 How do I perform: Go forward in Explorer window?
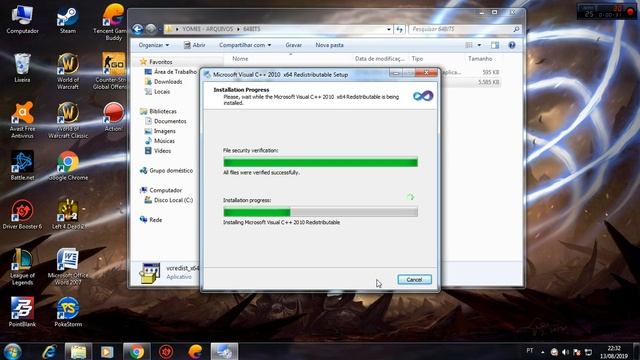[x=151, y=29]
